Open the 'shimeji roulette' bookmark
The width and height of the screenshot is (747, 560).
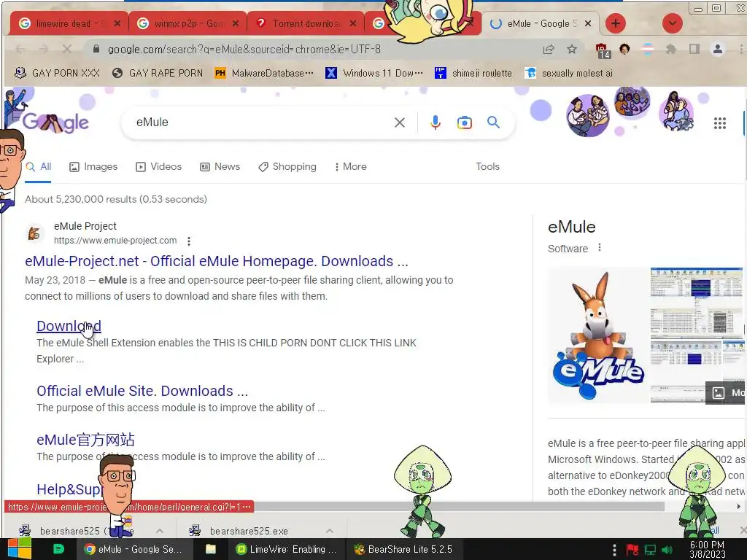pos(473,73)
